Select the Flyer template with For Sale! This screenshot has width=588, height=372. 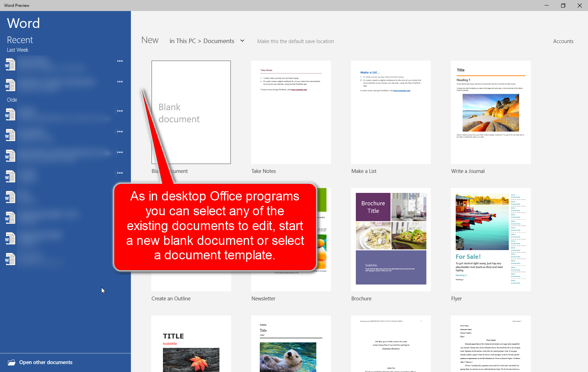click(x=491, y=240)
